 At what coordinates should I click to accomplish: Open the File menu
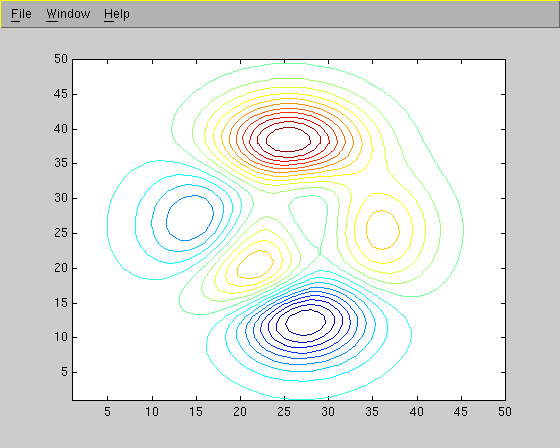pos(21,14)
